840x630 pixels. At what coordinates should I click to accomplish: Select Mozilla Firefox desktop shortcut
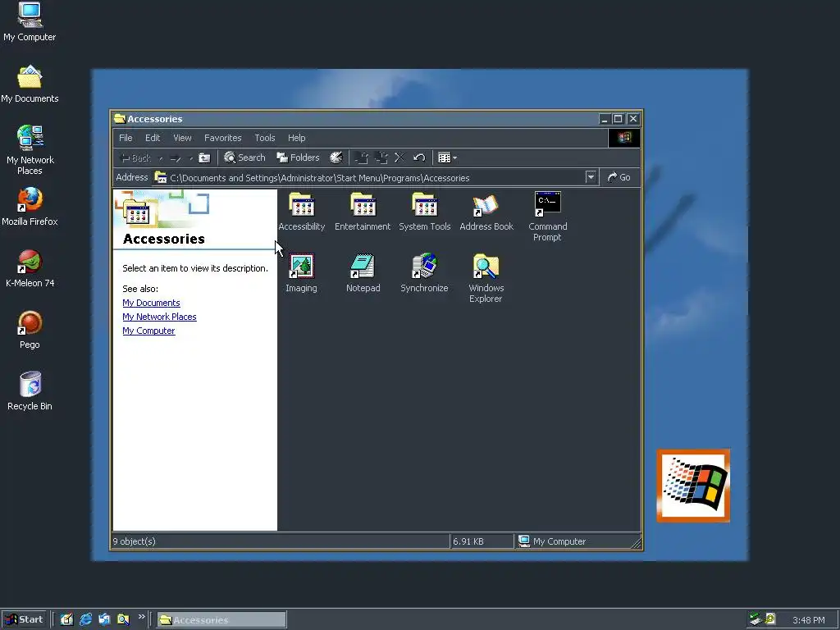(30, 206)
